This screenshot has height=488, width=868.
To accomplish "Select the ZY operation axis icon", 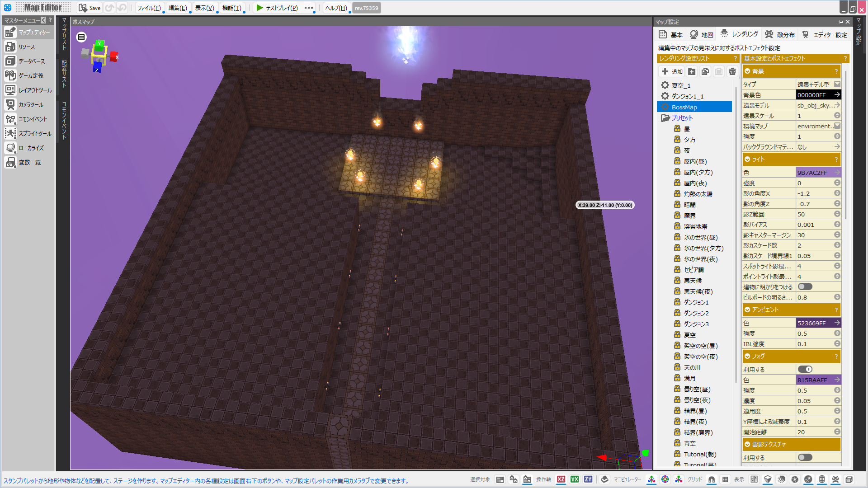I will pyautogui.click(x=588, y=479).
